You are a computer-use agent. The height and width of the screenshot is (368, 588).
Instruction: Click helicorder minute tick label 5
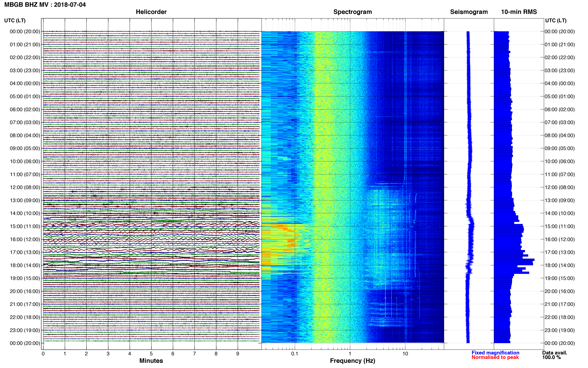[x=151, y=354]
